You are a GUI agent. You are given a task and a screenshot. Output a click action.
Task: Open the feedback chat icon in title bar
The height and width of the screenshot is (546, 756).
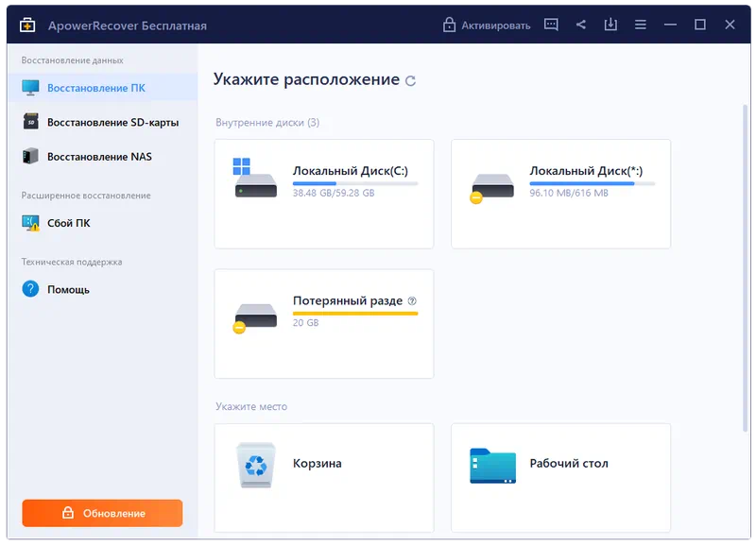click(x=551, y=25)
